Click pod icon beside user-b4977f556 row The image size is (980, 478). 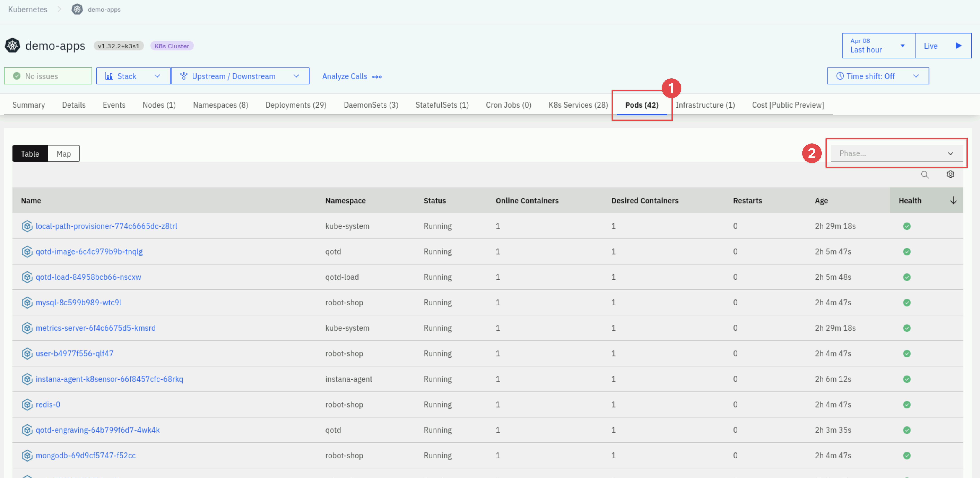pos(27,354)
